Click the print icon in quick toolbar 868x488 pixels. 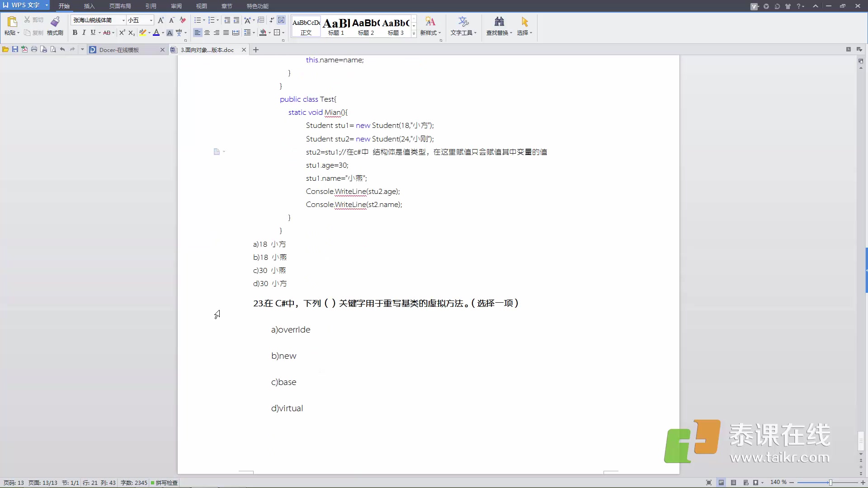click(34, 49)
